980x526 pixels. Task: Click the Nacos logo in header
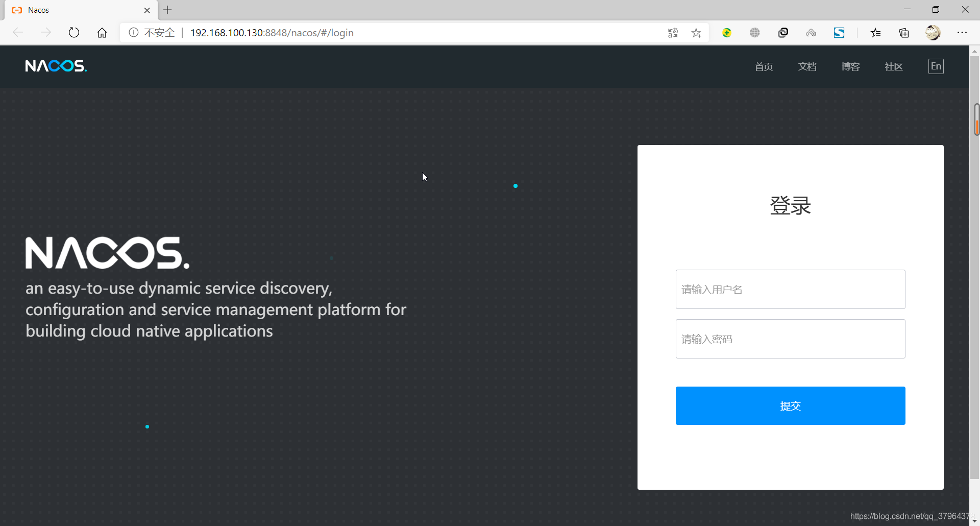pyautogui.click(x=56, y=66)
